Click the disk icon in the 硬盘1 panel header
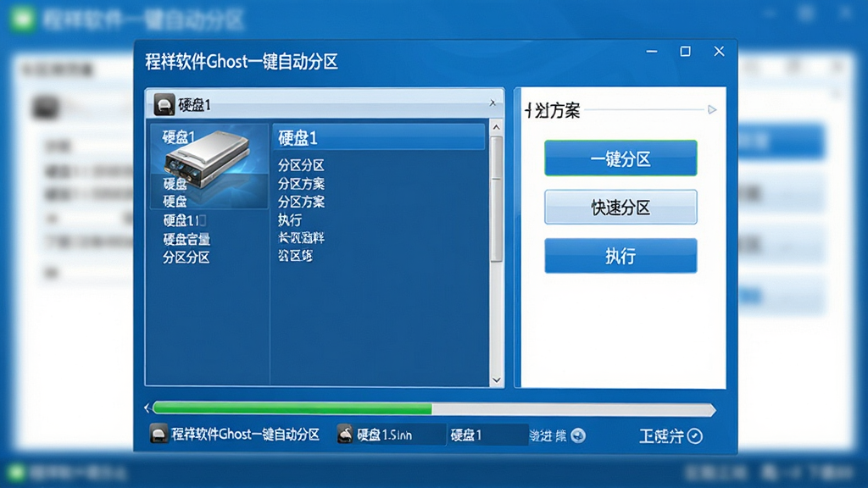868x488 pixels. pos(164,104)
